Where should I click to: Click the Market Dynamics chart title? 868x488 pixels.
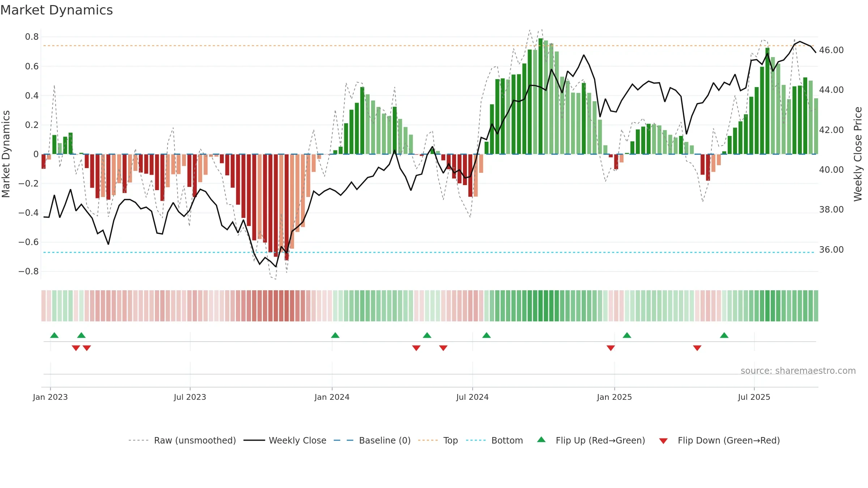tap(56, 10)
